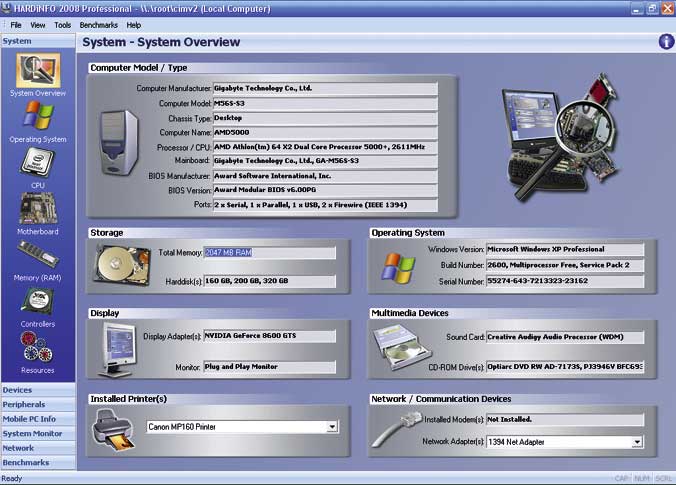Image resolution: width=676 pixels, height=485 pixels.
Task: Expand the Benchmarks sidebar section
Action: click(x=38, y=462)
